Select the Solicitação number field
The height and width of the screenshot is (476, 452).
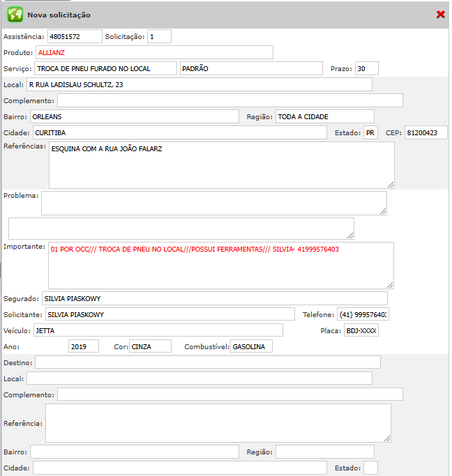click(x=159, y=36)
